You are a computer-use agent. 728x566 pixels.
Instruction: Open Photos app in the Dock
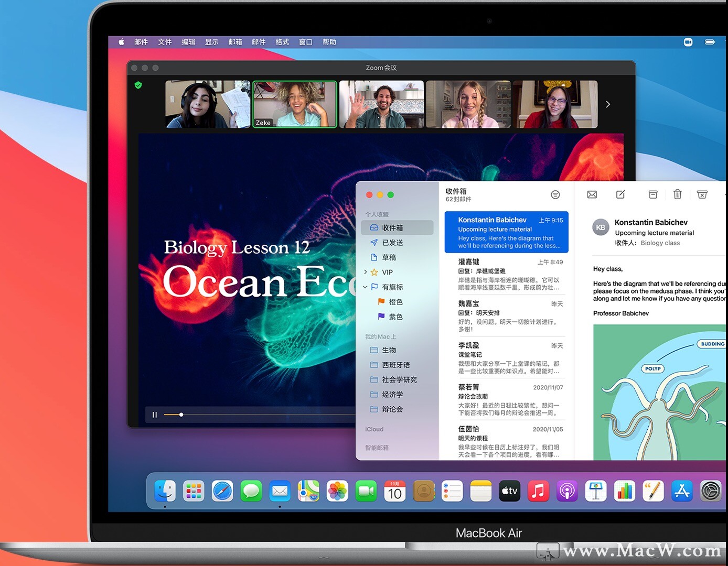pos(337,491)
